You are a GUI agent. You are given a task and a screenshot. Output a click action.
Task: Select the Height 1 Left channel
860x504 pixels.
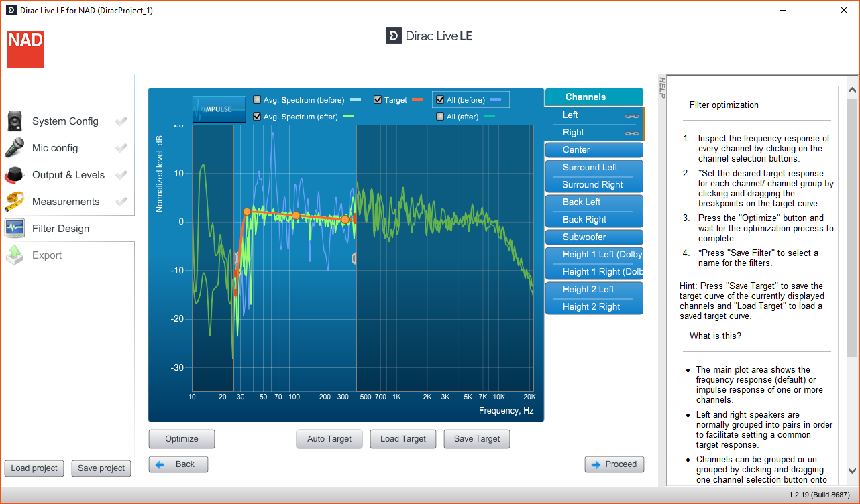tap(594, 255)
